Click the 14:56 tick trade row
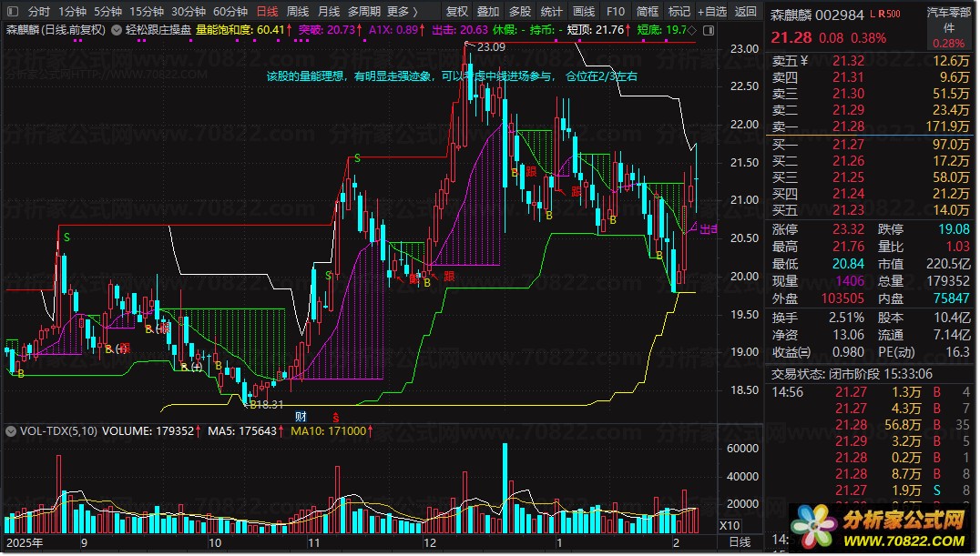 click(x=871, y=392)
